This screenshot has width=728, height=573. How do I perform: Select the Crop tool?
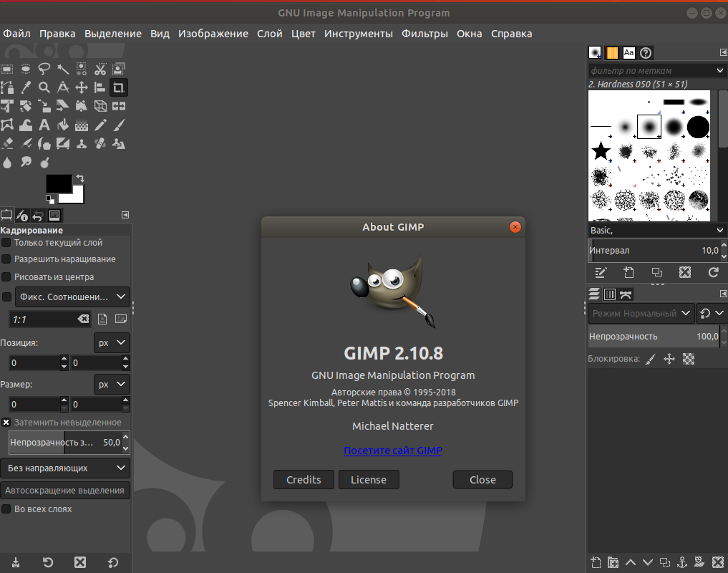(118, 87)
